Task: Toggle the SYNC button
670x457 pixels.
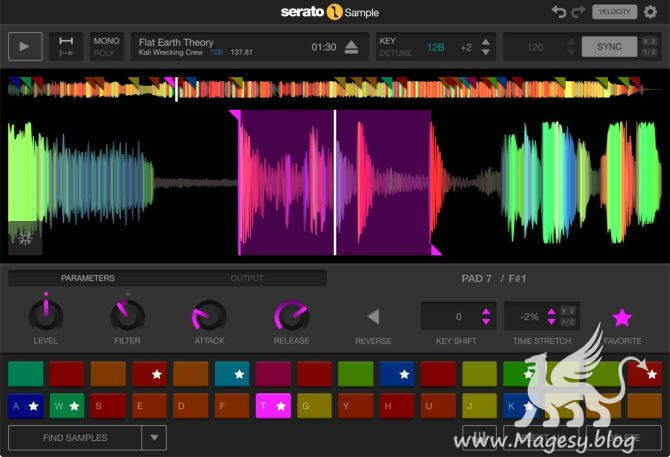Action: tap(609, 47)
